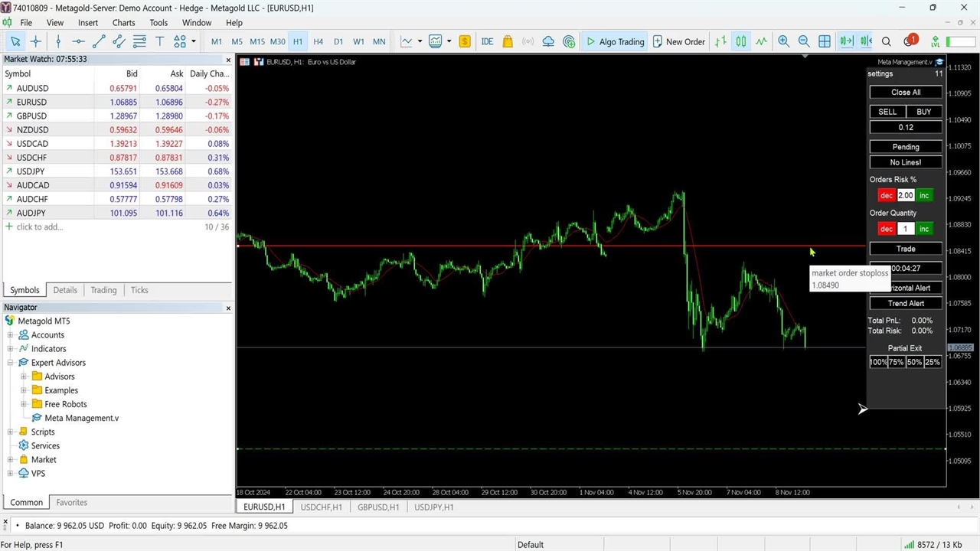Collapse the Expert Advisors tree node
This screenshot has width=980, height=551.
(x=11, y=363)
